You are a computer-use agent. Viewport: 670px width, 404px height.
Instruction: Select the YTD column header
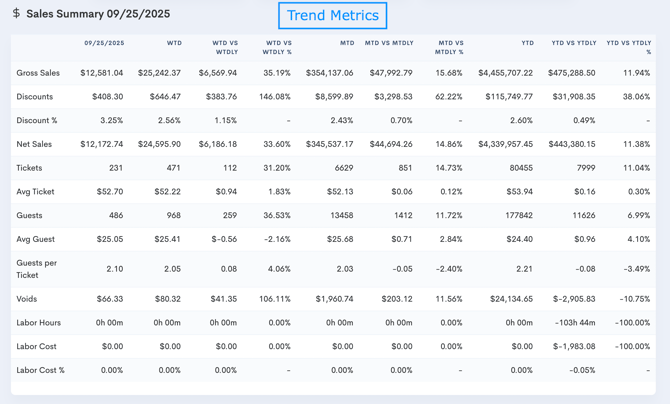pos(526,43)
